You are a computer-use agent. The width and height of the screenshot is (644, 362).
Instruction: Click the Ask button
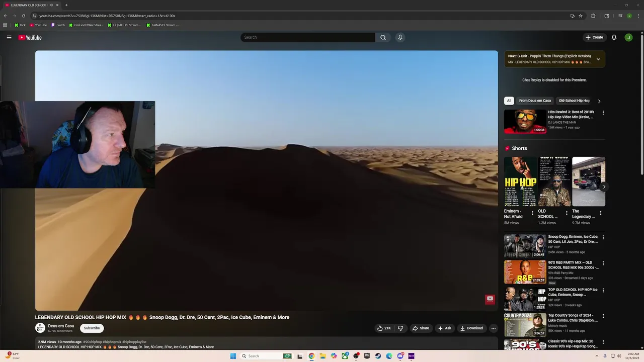[444, 328]
